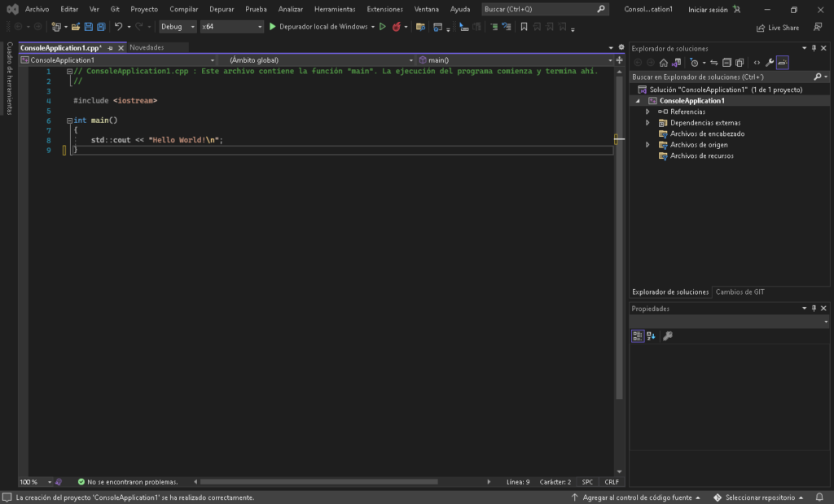Click the Save All toolbar icon

pos(101,27)
